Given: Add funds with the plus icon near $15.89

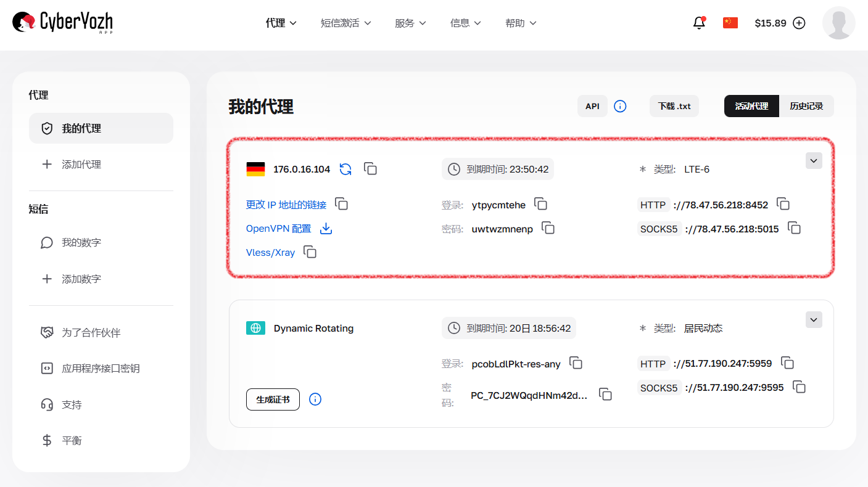Looking at the screenshot, I should 799,22.
